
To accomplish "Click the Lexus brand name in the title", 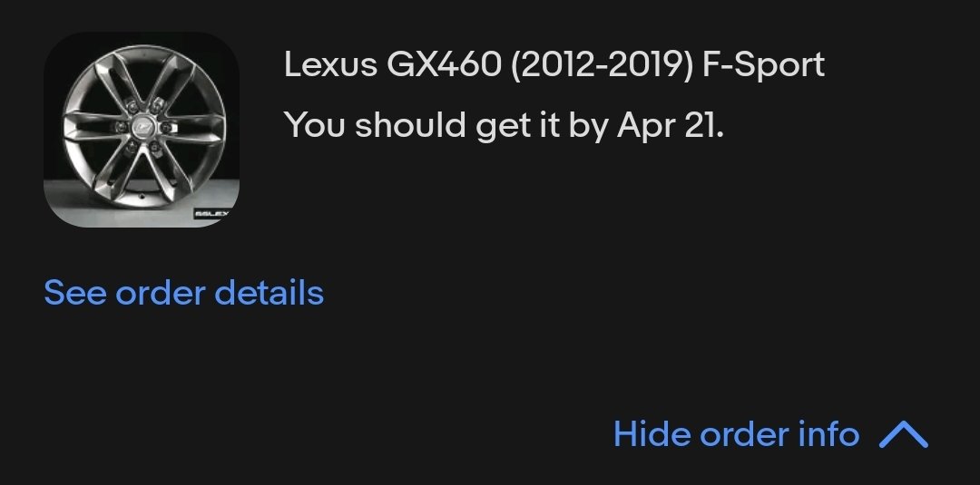I will (x=330, y=64).
